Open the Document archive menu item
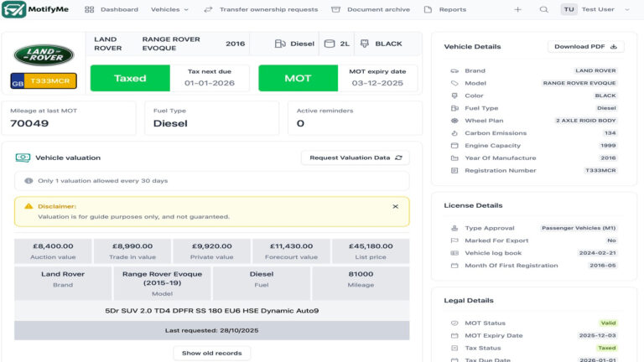This screenshot has height=362, width=644. [378, 9]
